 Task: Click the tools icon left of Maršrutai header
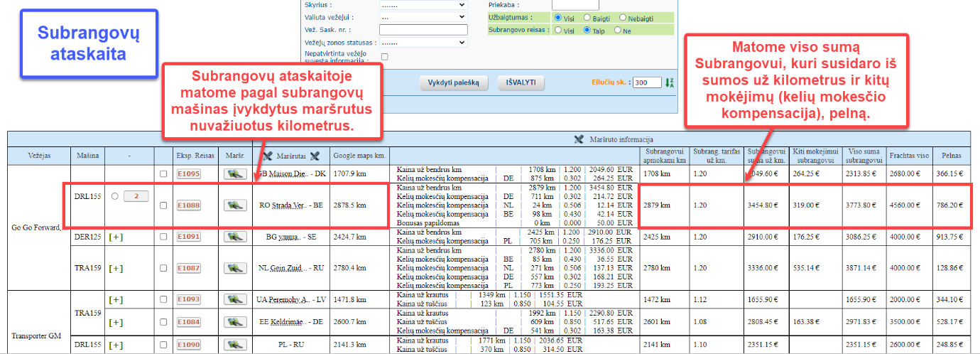coord(268,155)
